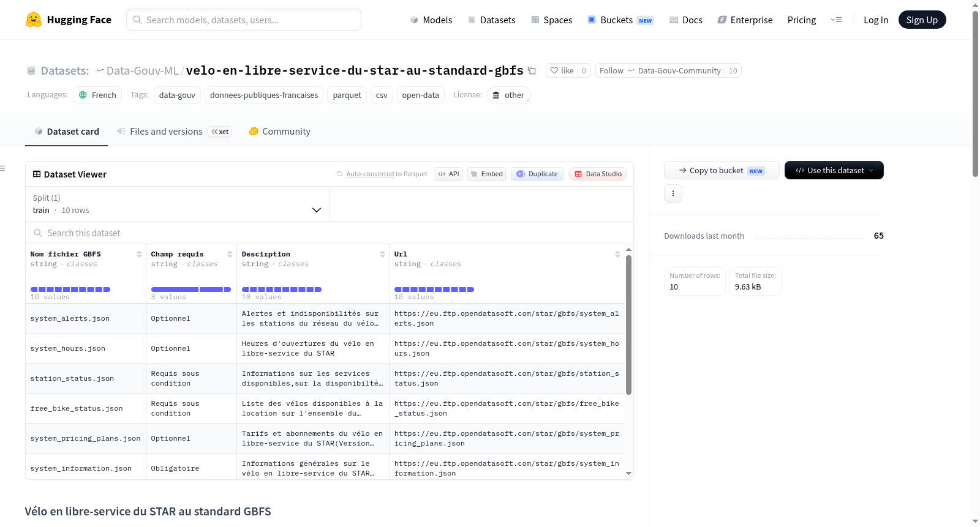Image resolution: width=980 pixels, height=527 pixels.
Task: Click the sort icon for Nom fichier GBFS
Action: (x=139, y=254)
